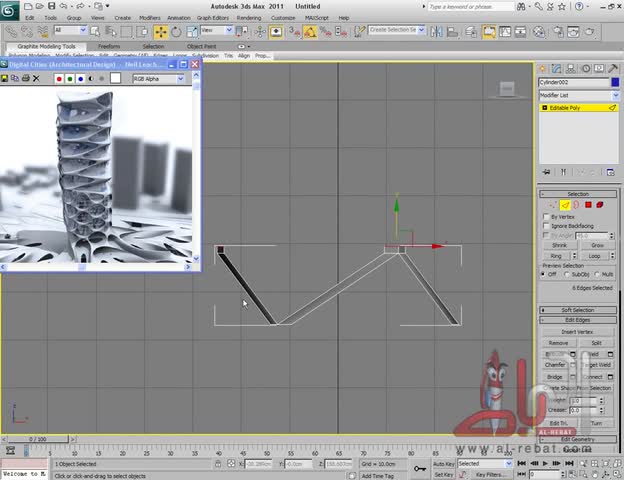Toggle red channel in render window

(59, 79)
